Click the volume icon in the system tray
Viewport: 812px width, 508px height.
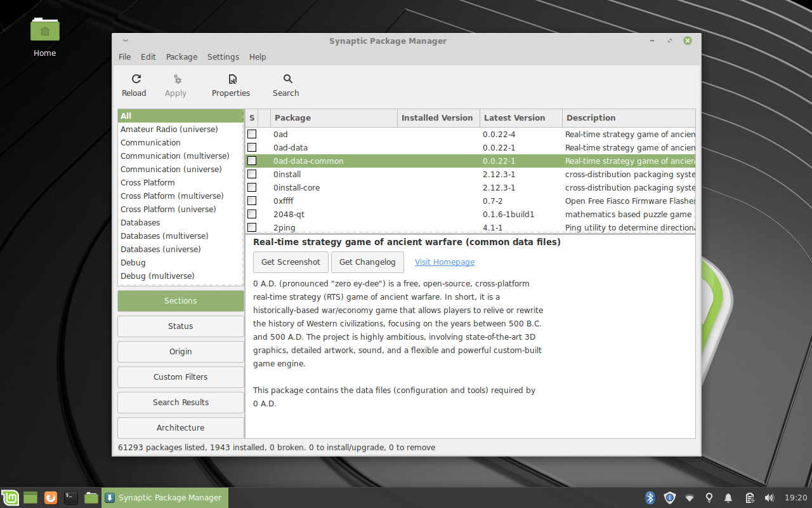tap(769, 498)
